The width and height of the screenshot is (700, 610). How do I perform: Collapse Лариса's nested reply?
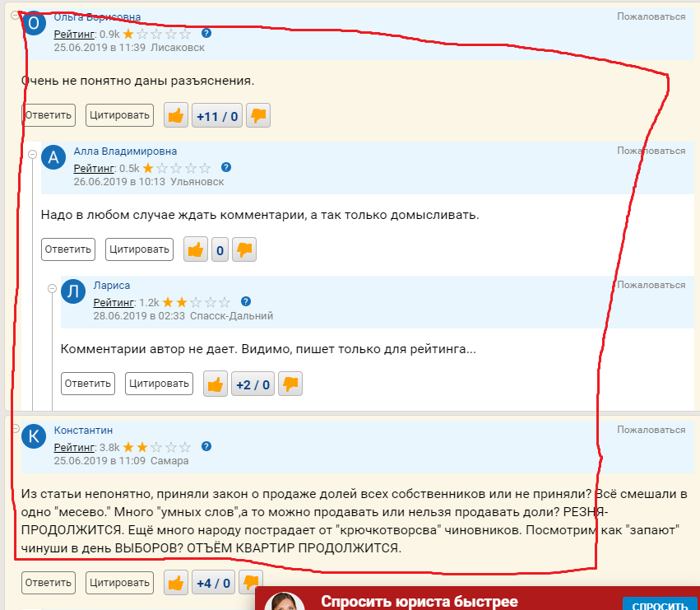[52, 288]
